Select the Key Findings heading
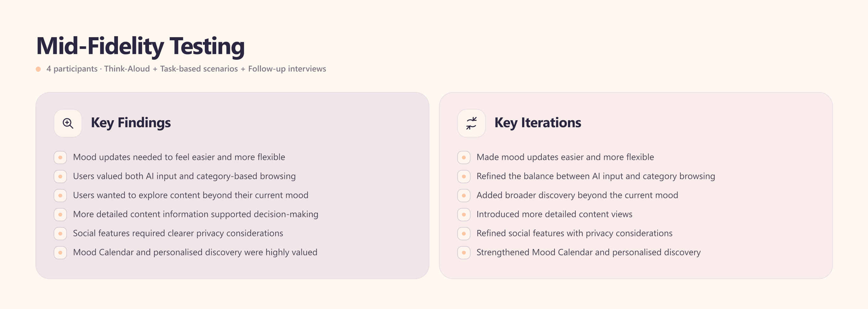The width and height of the screenshot is (868, 309). click(131, 123)
